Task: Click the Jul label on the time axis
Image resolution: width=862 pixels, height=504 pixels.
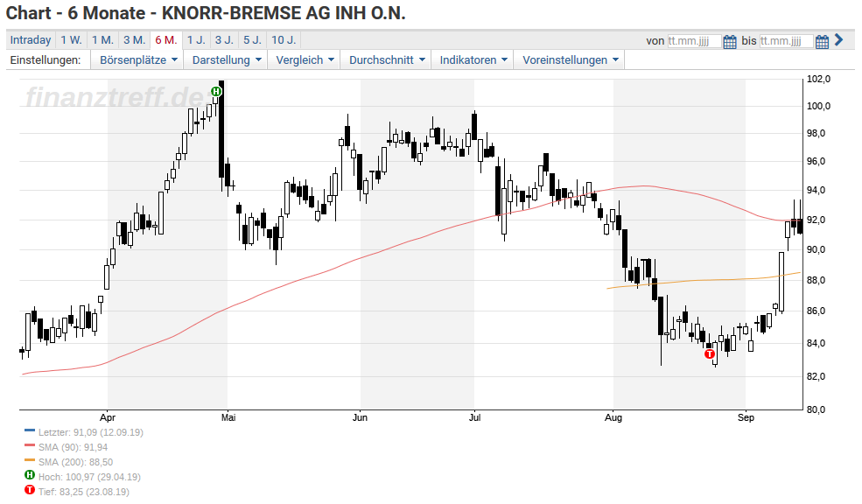Action: (474, 417)
